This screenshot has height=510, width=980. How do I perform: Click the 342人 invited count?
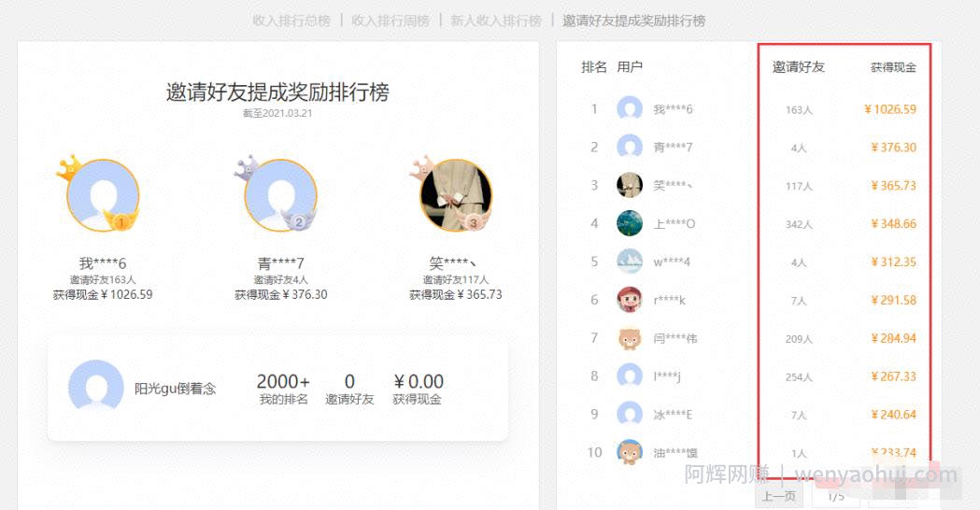pyautogui.click(x=799, y=224)
